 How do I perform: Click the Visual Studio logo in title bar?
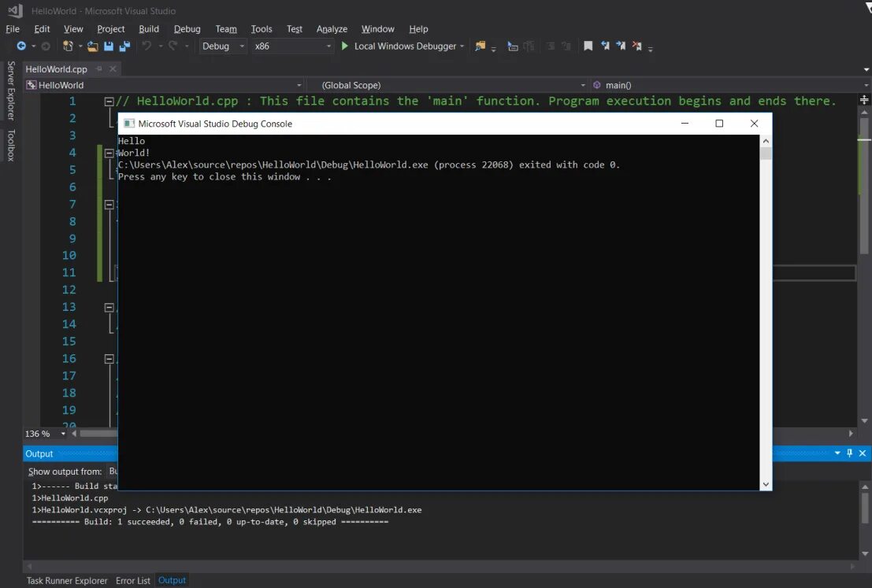click(15, 10)
